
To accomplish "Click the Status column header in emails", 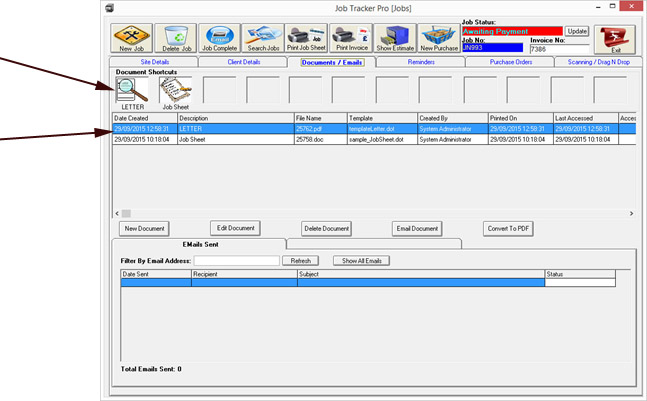I will (580, 274).
